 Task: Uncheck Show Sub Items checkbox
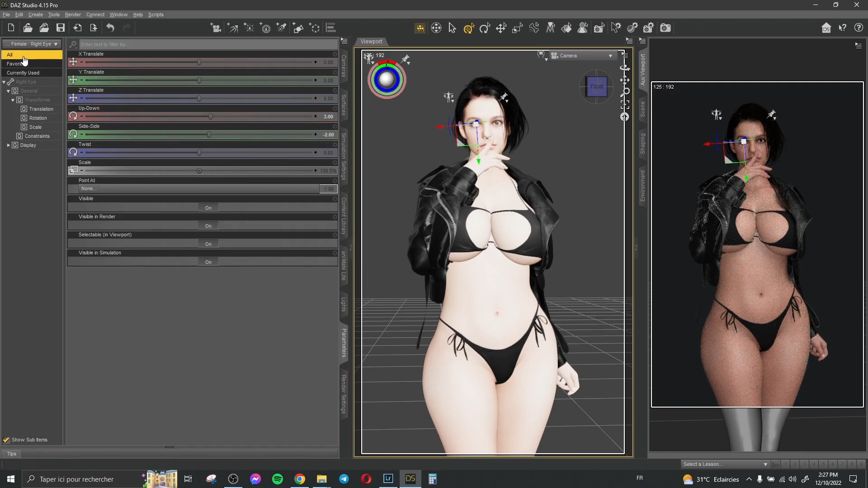pyautogui.click(x=6, y=440)
